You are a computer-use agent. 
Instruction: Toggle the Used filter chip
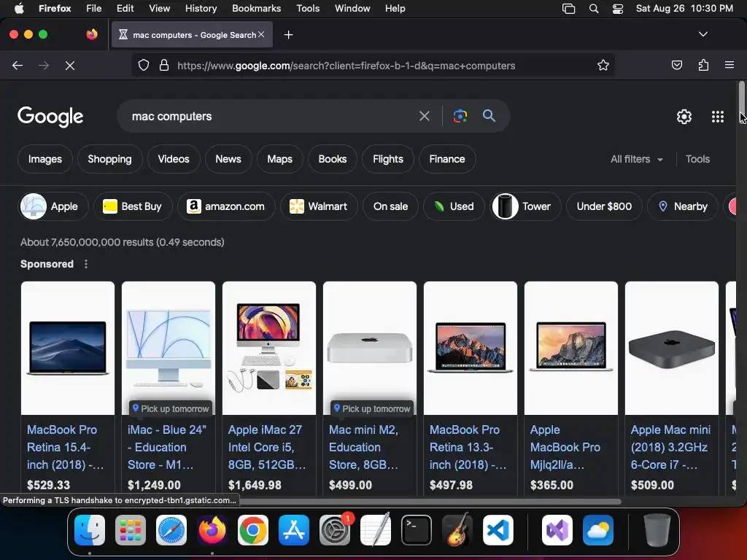click(454, 206)
